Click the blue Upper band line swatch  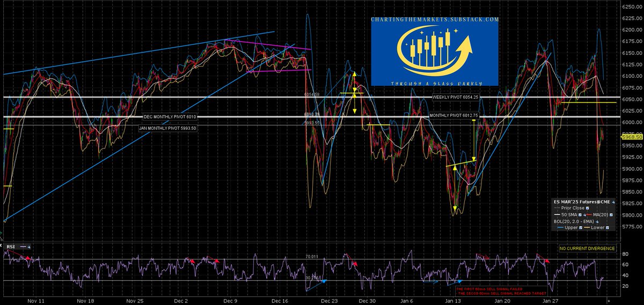[561, 228]
